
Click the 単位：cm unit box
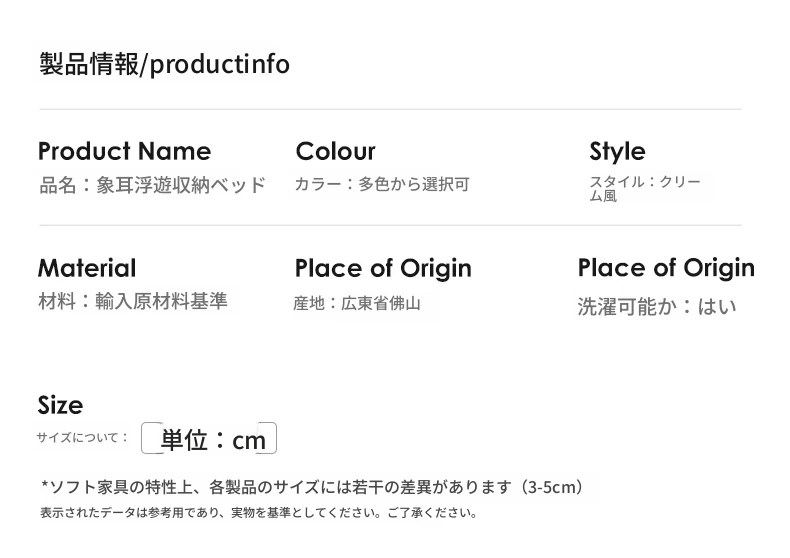(209, 439)
